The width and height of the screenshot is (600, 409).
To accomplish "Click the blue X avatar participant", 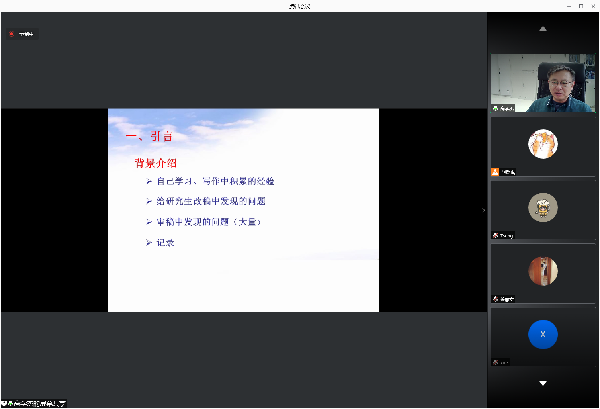I will coord(543,334).
